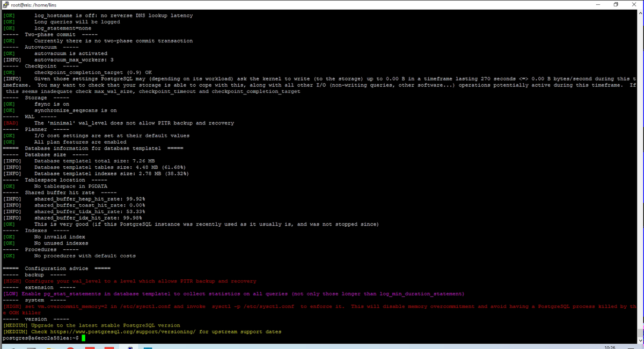Click 'shared_buffer_heap_hit_rate: 99.92%' line
The height and width of the screenshot is (349, 644).
click(90, 199)
